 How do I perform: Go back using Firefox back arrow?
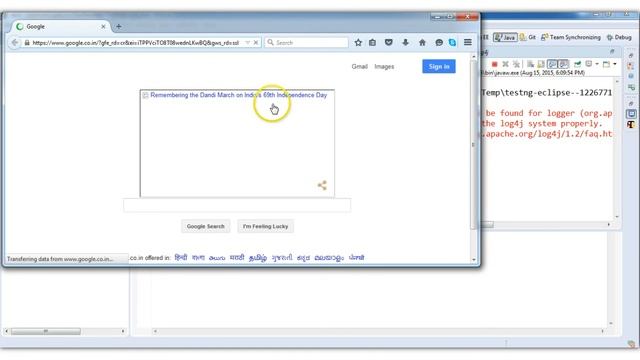click(15, 42)
